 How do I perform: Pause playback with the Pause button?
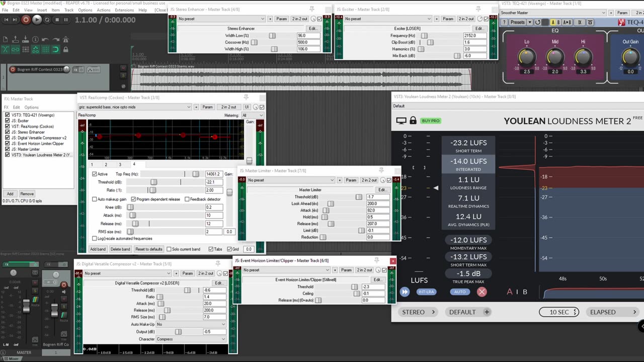(66, 20)
